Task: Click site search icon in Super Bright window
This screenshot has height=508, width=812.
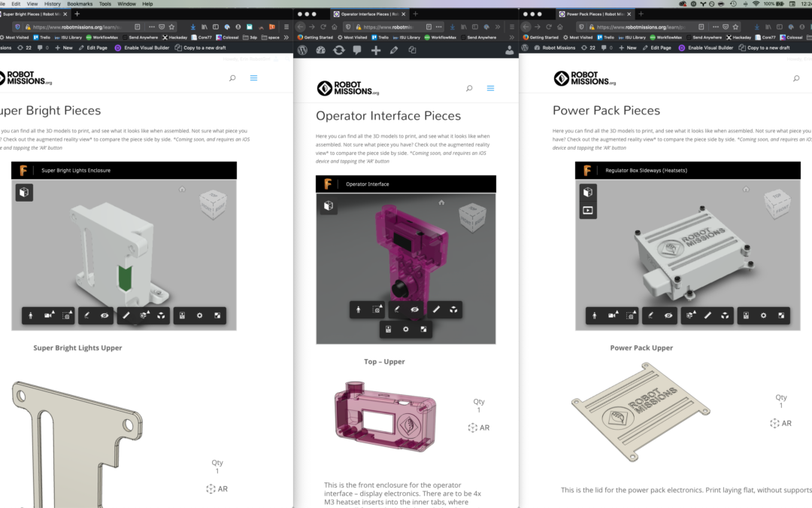Action: tap(232, 78)
